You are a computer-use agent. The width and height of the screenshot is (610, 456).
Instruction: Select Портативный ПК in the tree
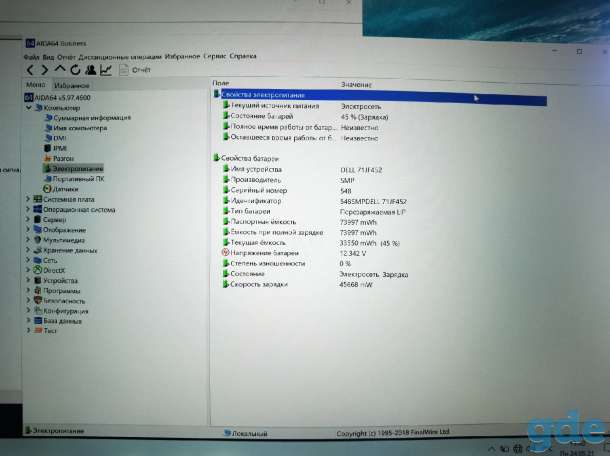[x=74, y=179]
